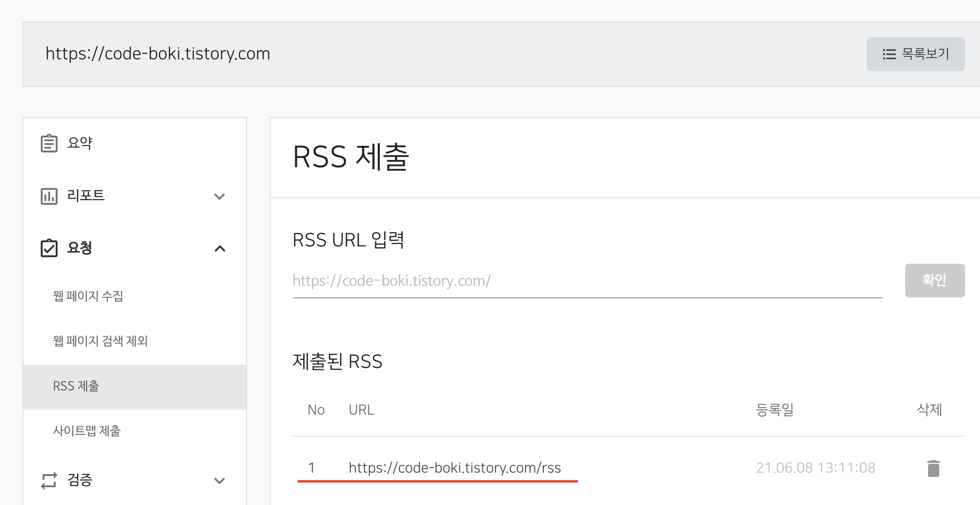Click the 등록일 column header
This screenshot has height=505, width=980.
coord(775,410)
